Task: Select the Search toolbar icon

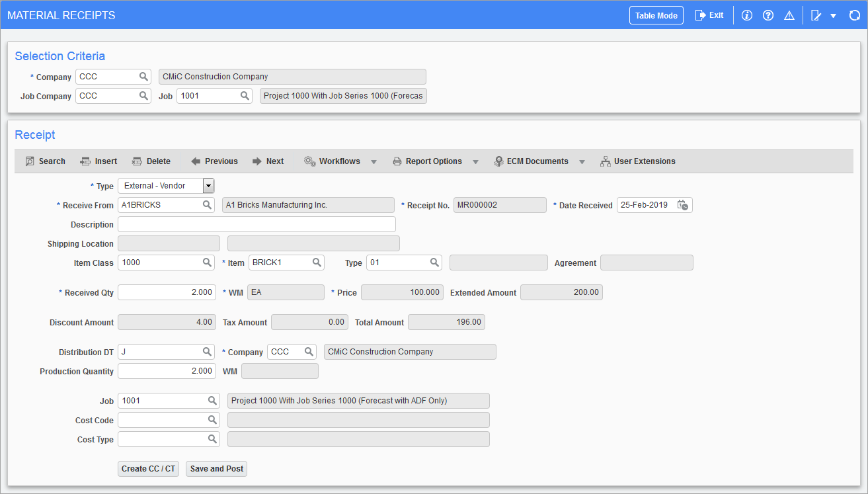Action: 44,161
